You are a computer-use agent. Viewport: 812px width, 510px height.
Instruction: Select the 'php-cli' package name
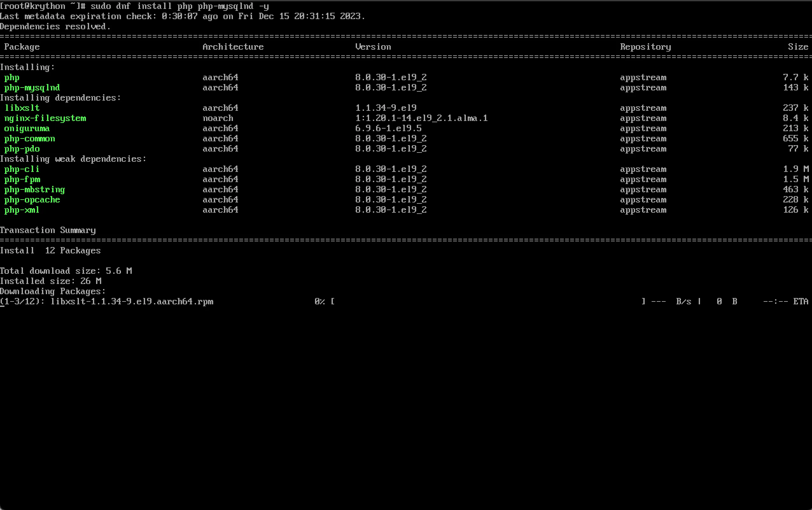point(22,169)
